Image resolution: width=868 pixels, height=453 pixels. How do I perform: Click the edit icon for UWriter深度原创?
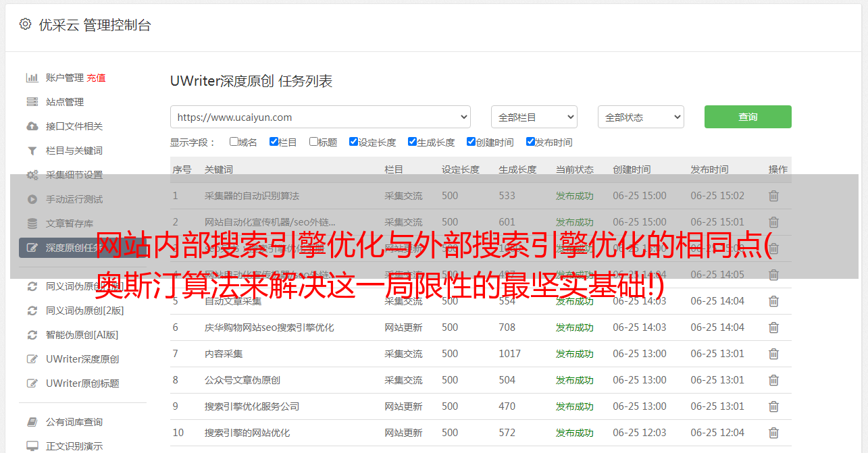point(32,359)
